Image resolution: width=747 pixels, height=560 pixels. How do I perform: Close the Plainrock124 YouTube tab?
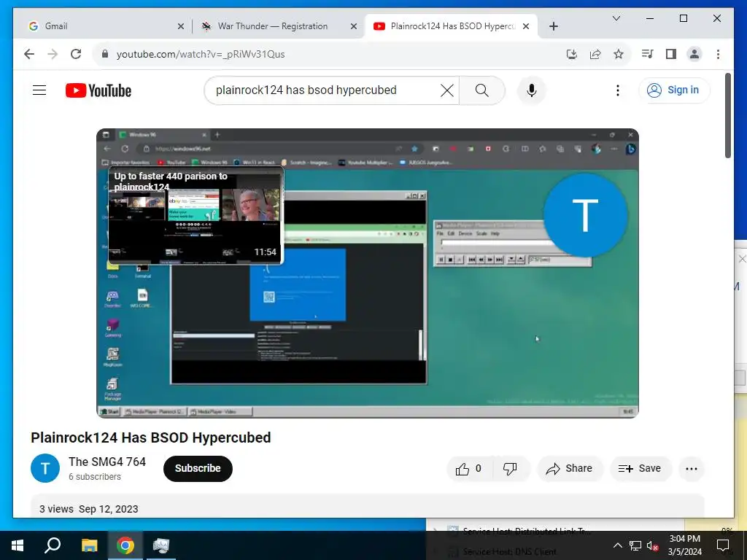pos(526,27)
